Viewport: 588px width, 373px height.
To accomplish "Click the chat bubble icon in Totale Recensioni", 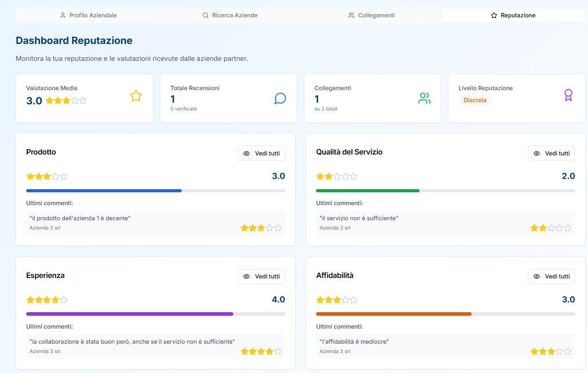I will click(x=280, y=98).
